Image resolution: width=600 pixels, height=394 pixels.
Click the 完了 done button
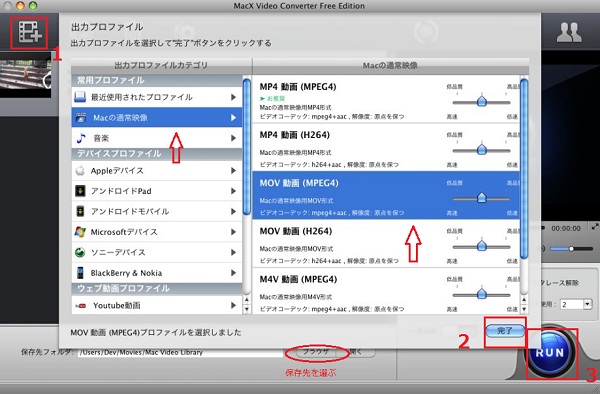pyautogui.click(x=505, y=331)
